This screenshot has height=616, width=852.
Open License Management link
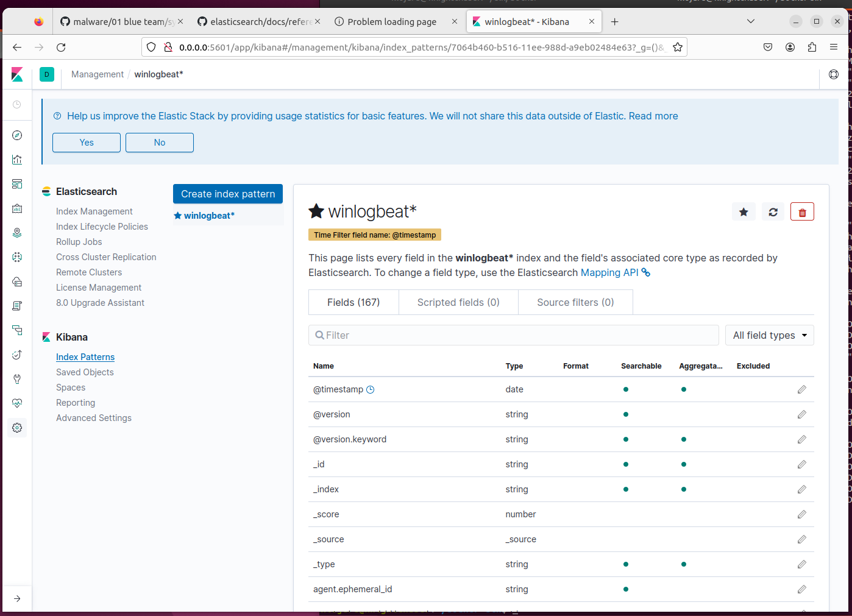click(99, 288)
